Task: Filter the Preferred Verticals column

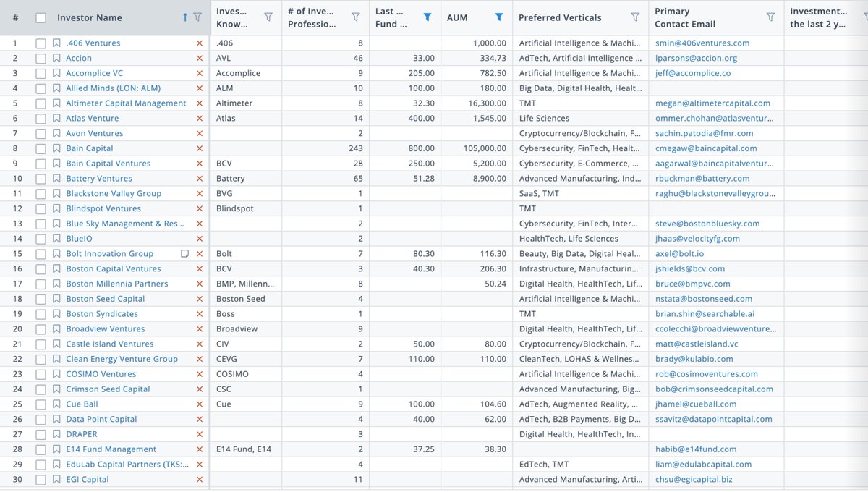Action: click(x=635, y=17)
